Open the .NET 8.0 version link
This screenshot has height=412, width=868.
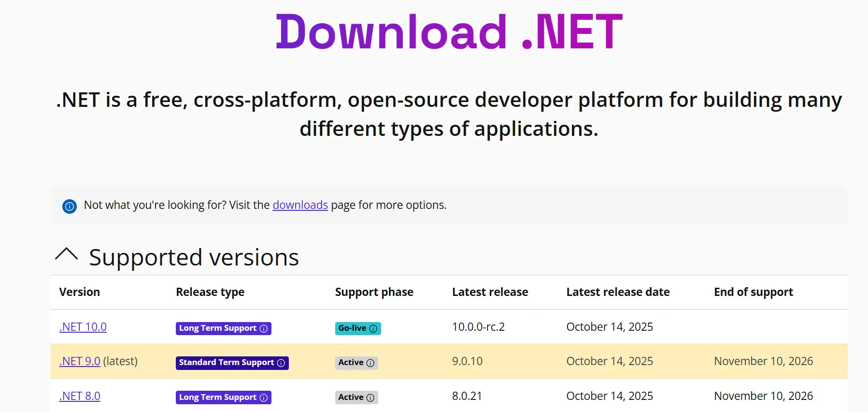click(x=80, y=396)
